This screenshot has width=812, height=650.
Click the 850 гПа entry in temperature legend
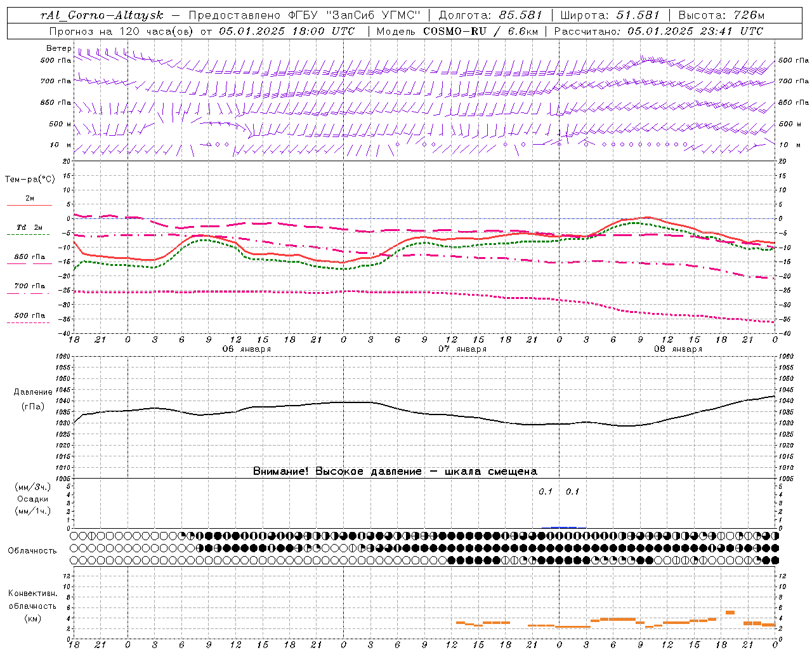(29, 257)
